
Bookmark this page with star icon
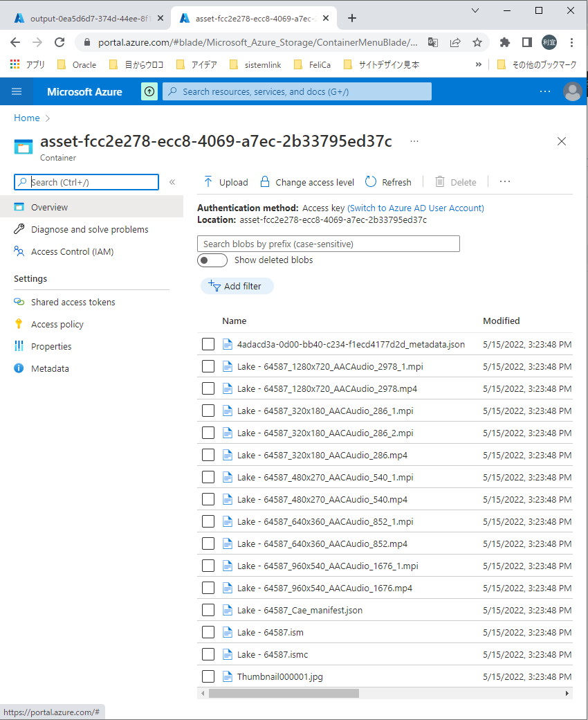pyautogui.click(x=477, y=42)
